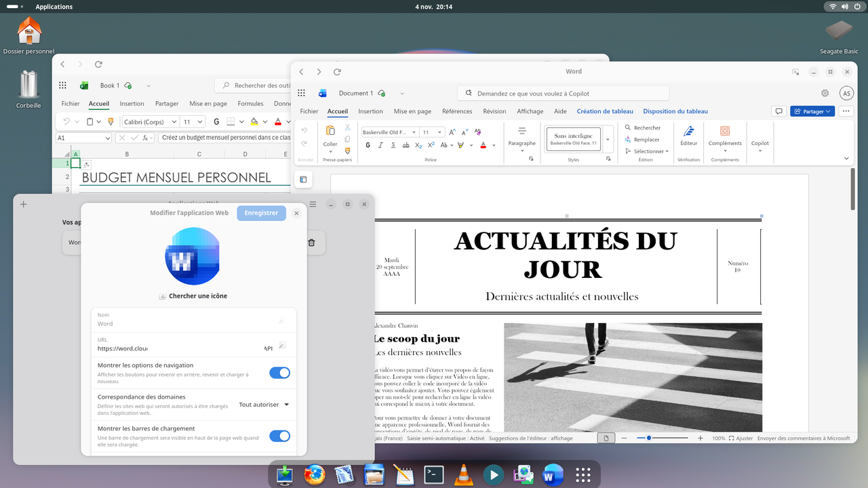Open the Tout autoriser domain dropdown
Viewport: 868px width, 488px height.
[x=263, y=404]
